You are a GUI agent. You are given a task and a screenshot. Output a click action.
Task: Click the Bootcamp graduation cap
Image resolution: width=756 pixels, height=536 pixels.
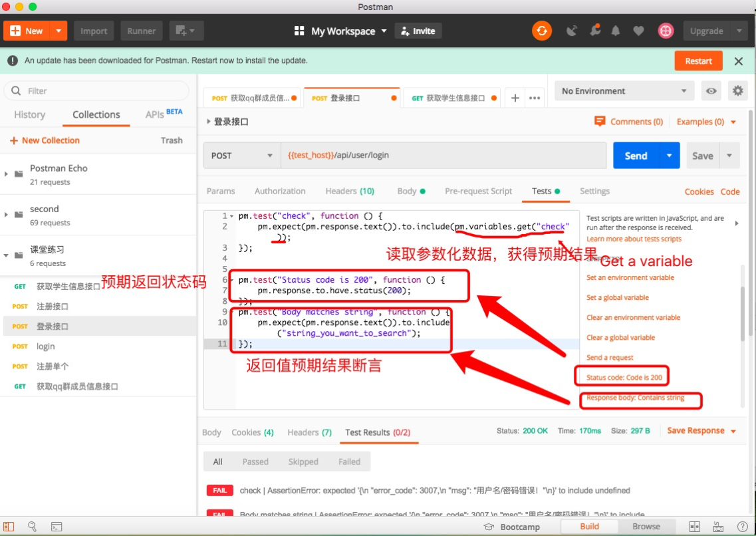coord(489,527)
